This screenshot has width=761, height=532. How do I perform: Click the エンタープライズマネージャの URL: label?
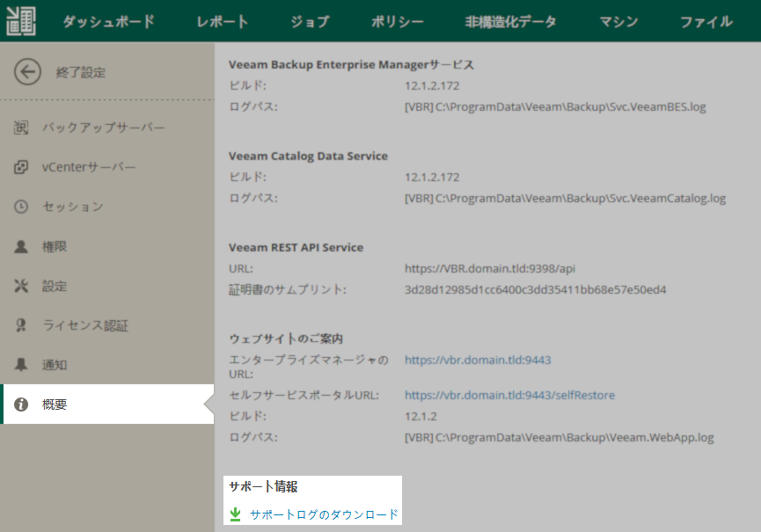click(x=309, y=367)
